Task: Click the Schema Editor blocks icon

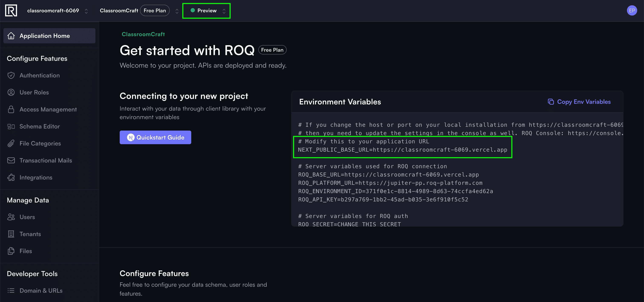Action: click(x=11, y=127)
